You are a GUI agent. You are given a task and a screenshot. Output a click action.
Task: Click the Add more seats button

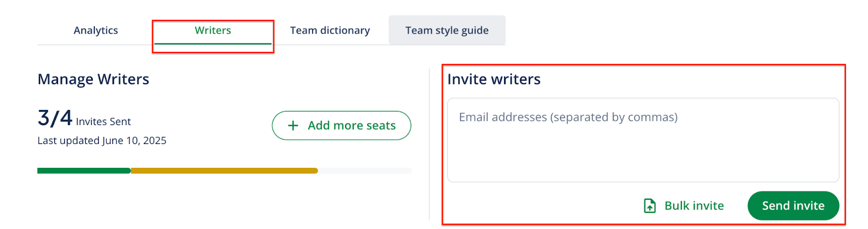[x=341, y=126]
